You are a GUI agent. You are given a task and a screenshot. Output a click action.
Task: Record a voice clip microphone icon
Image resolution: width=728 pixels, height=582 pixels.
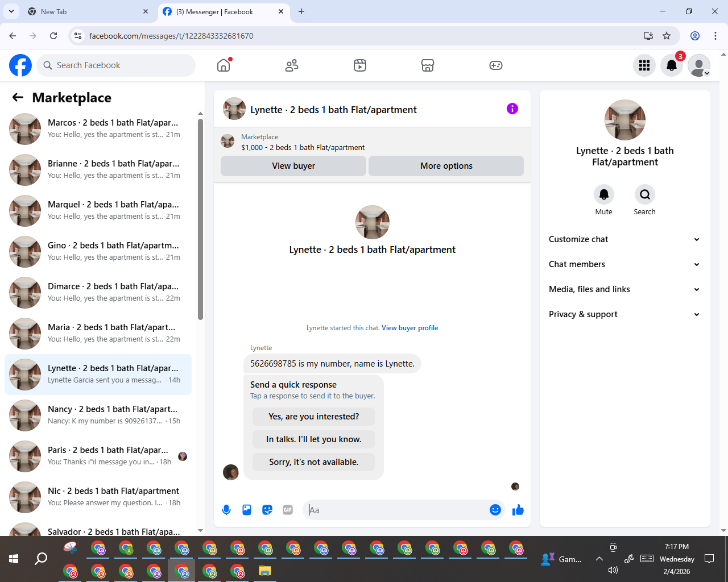(226, 510)
